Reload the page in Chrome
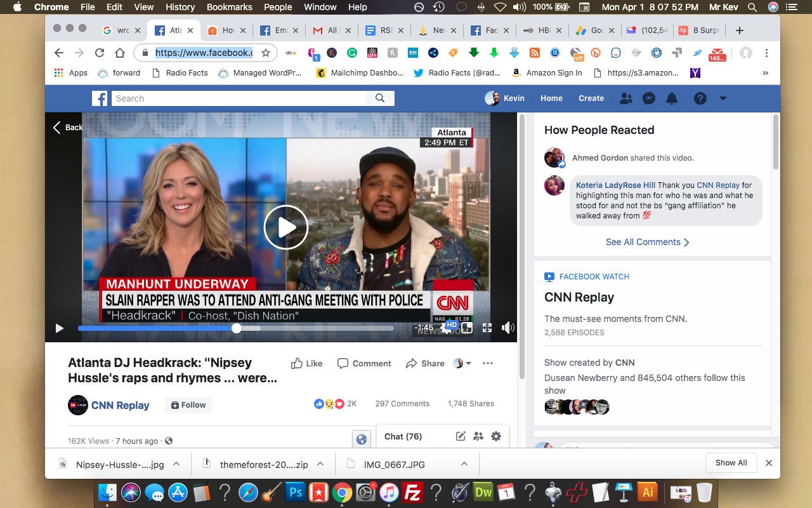The image size is (812, 508). [100, 53]
